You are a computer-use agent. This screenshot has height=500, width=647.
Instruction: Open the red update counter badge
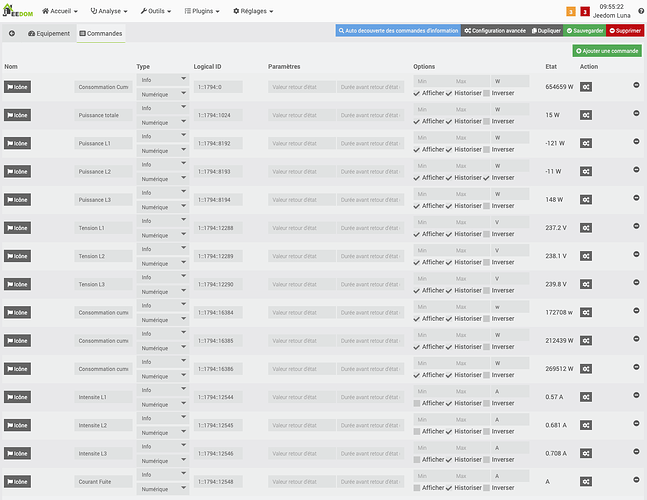click(x=585, y=12)
